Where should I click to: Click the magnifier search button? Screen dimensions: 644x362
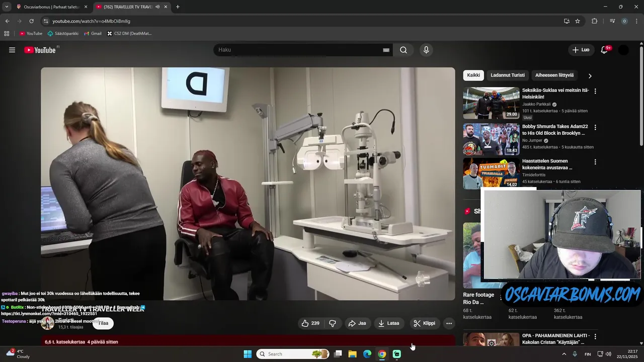pyautogui.click(x=404, y=50)
